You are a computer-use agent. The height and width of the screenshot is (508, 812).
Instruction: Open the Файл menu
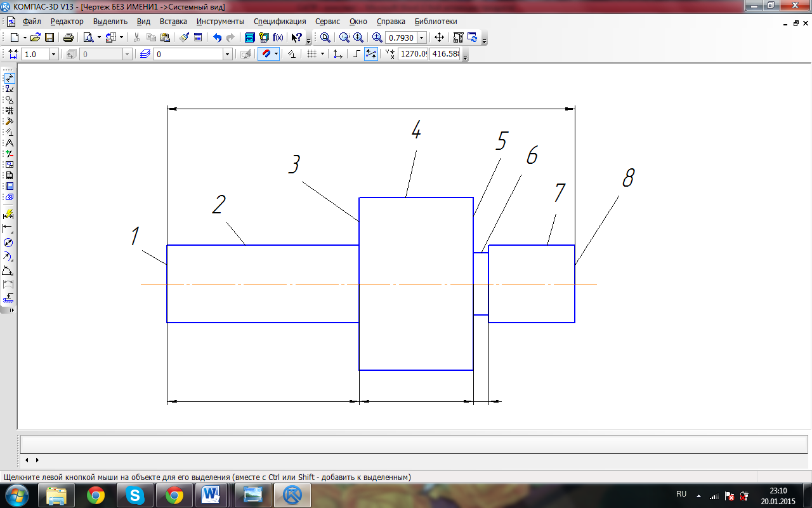pyautogui.click(x=32, y=21)
